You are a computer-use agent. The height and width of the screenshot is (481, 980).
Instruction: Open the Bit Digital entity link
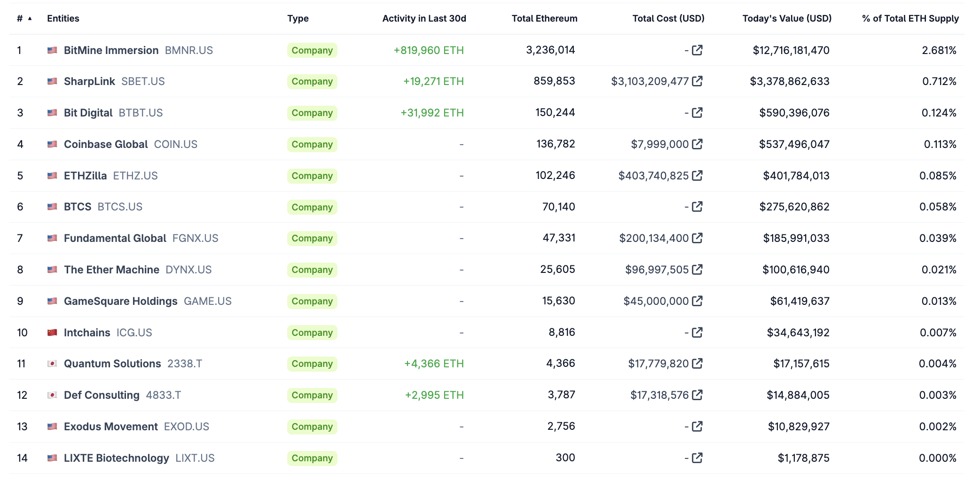pos(88,113)
